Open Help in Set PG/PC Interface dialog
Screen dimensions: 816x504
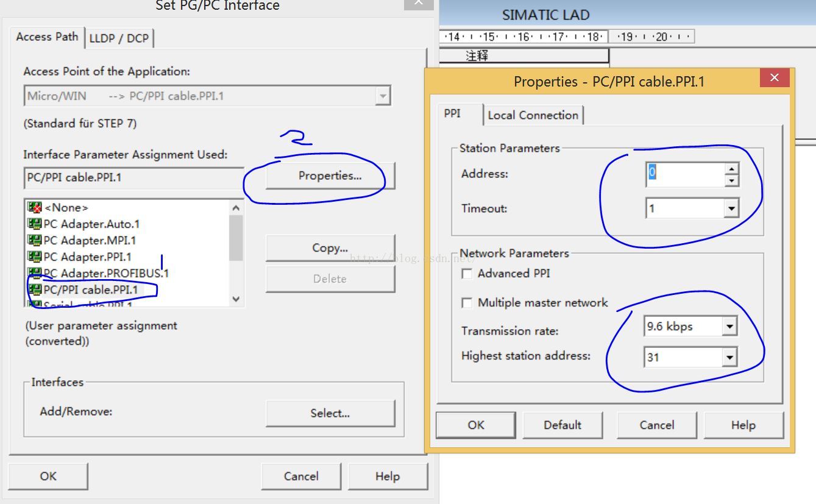(x=388, y=476)
